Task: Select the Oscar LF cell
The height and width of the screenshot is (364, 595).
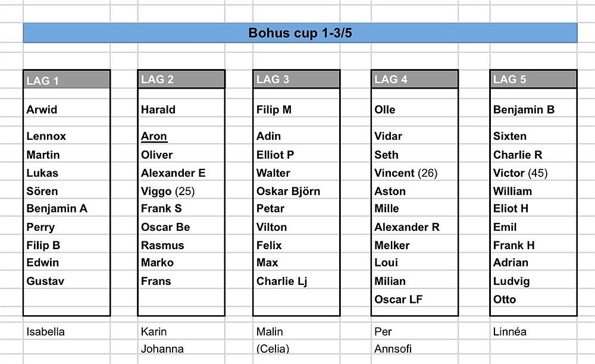Action: pos(398,299)
